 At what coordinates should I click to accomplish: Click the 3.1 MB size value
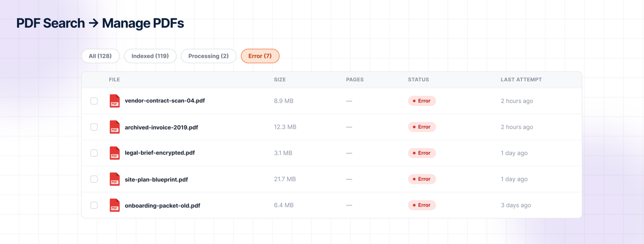tap(283, 153)
